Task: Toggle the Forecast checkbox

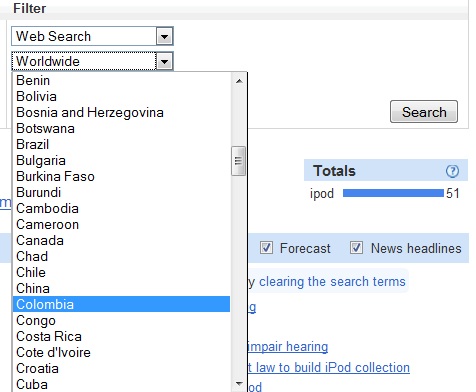Action: [x=266, y=248]
